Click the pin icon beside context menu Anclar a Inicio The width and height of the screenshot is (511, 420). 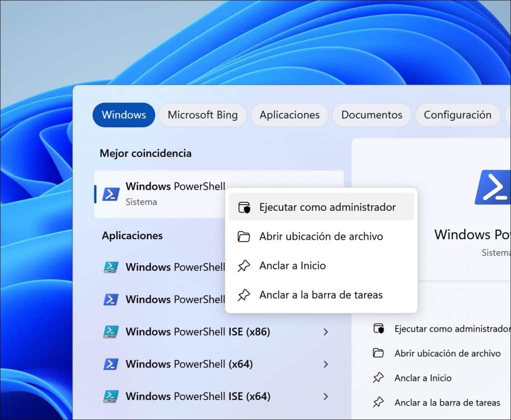[x=244, y=266]
